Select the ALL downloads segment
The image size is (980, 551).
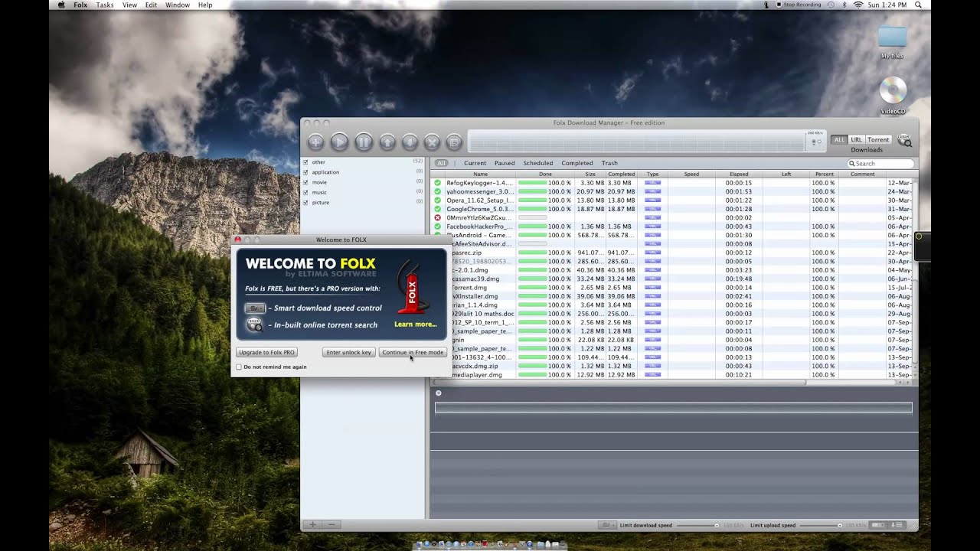839,140
